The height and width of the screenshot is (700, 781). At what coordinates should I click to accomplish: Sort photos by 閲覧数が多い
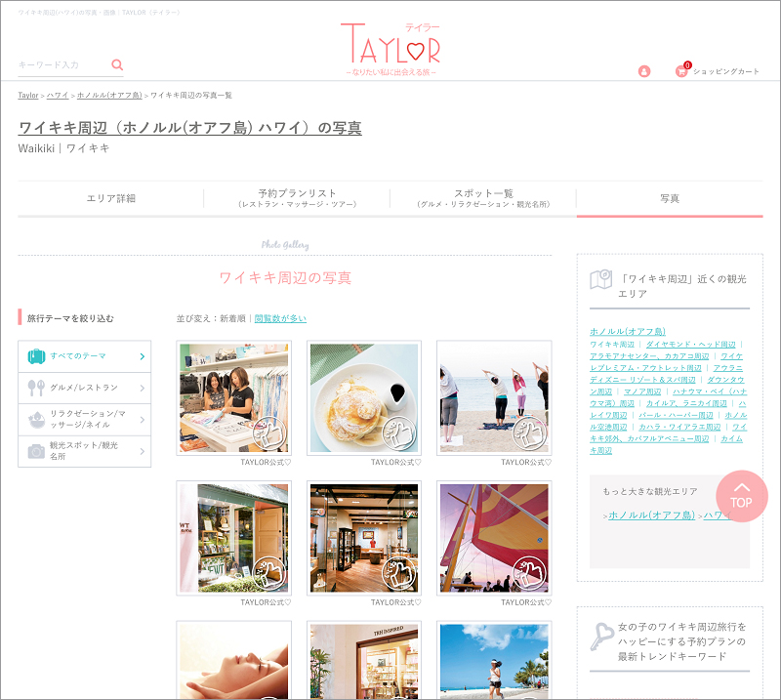(x=280, y=318)
